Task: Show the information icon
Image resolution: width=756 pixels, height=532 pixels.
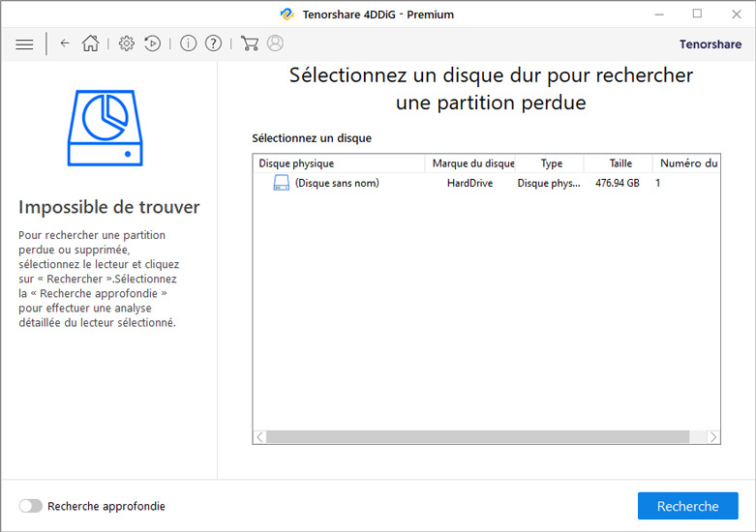Action: [188, 44]
